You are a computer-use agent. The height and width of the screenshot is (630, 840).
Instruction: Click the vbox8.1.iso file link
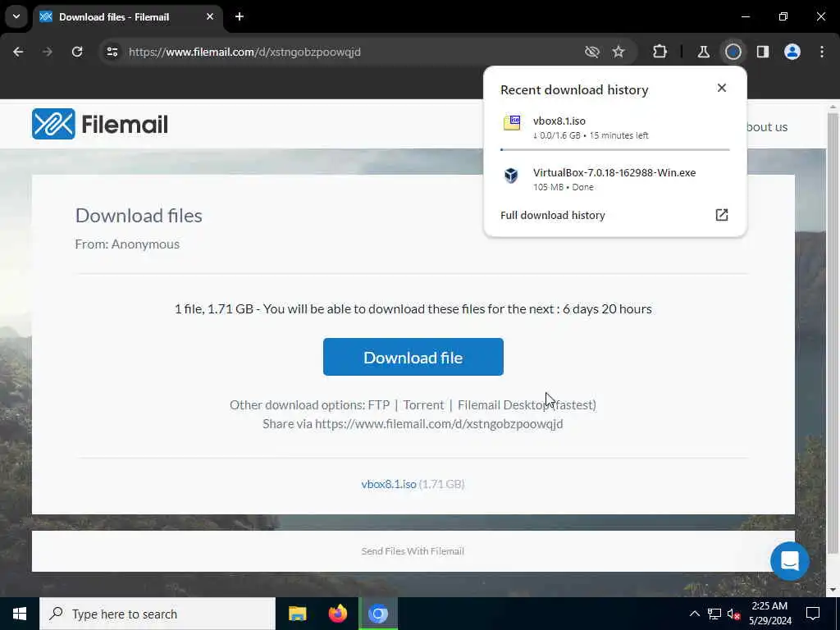click(x=388, y=484)
